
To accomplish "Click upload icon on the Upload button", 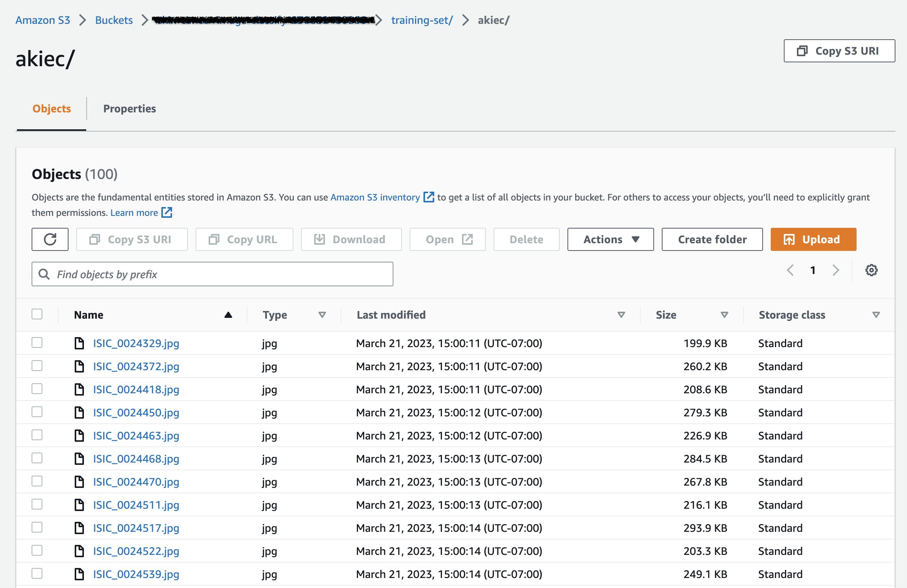I will coord(789,239).
